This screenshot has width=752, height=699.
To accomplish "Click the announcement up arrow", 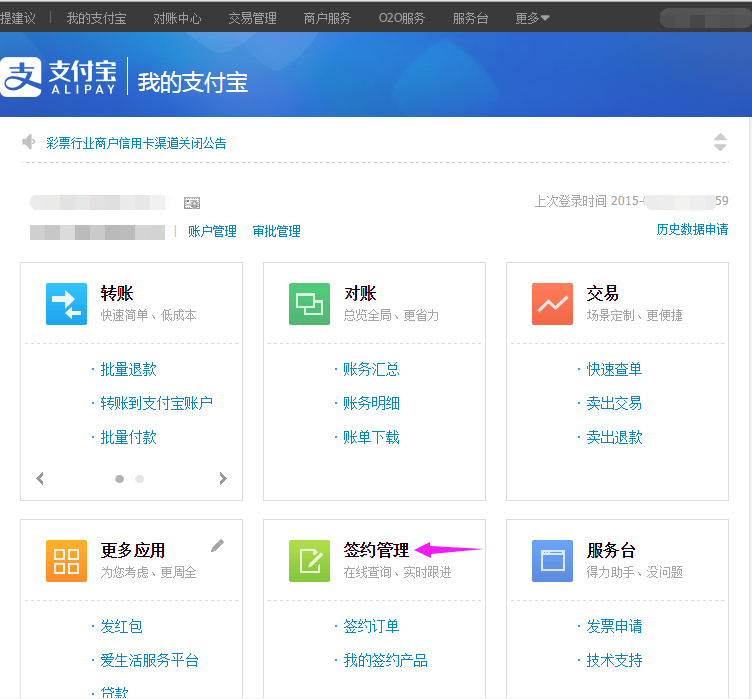I will point(720,137).
